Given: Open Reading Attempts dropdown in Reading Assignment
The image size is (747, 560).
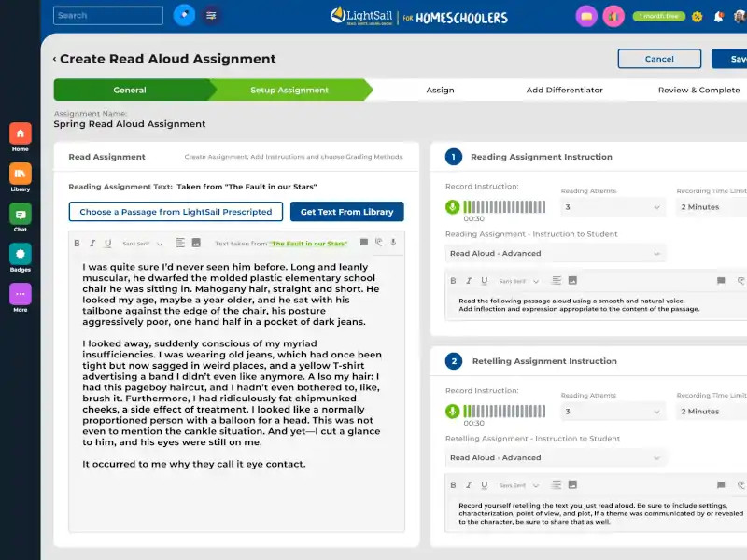Looking at the screenshot, I should 613,207.
